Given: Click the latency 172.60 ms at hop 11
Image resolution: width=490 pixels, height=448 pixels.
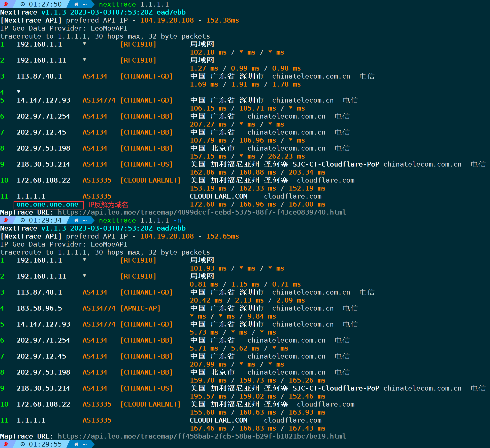Looking at the screenshot, I should coord(208,204).
